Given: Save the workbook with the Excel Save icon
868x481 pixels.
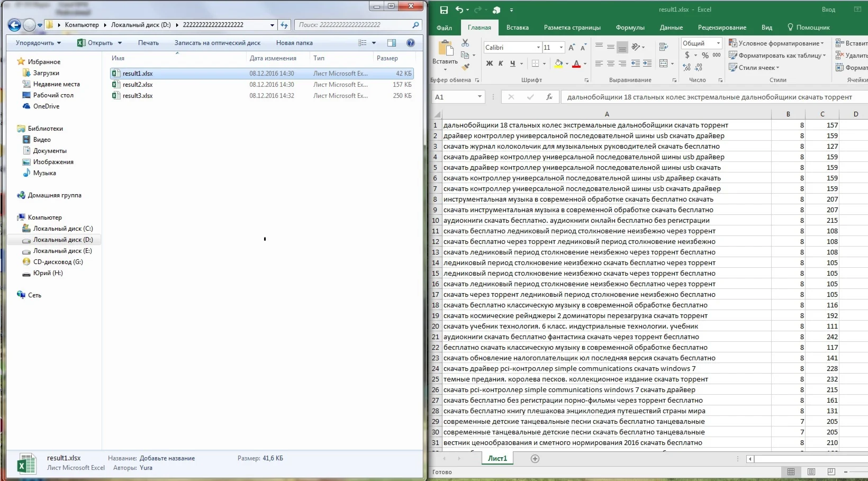Looking at the screenshot, I should [444, 10].
